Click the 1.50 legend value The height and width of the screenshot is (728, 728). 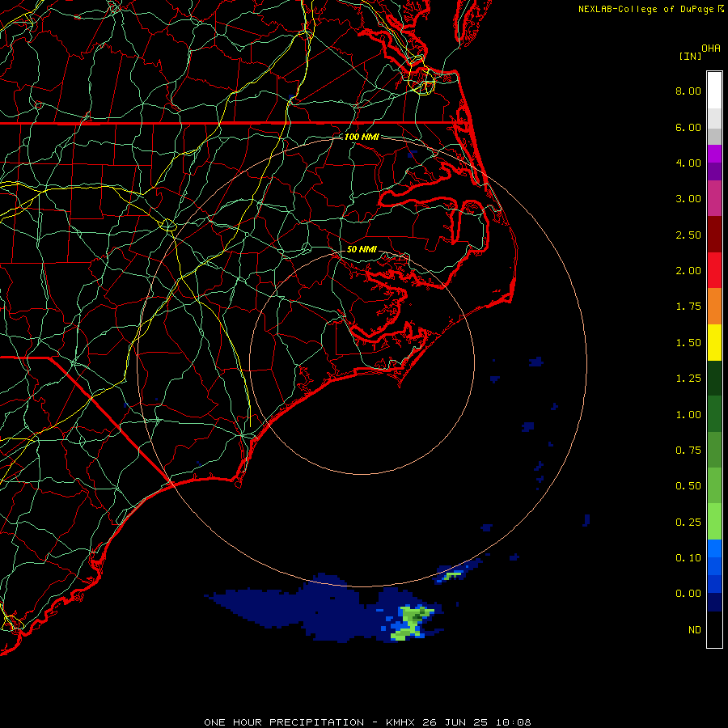click(x=688, y=343)
